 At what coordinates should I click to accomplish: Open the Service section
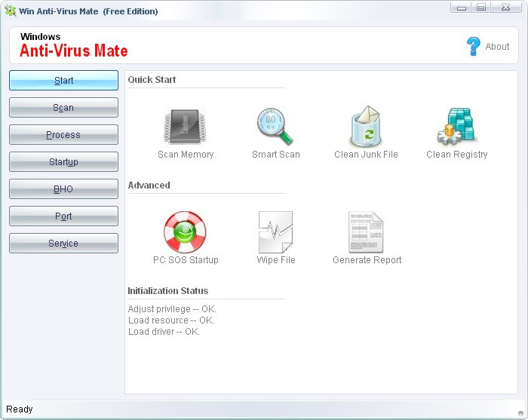click(x=63, y=244)
